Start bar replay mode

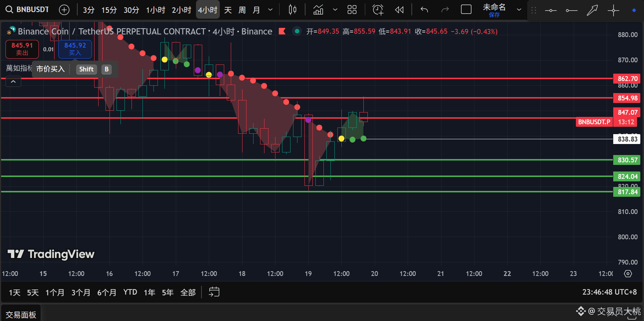pos(399,10)
